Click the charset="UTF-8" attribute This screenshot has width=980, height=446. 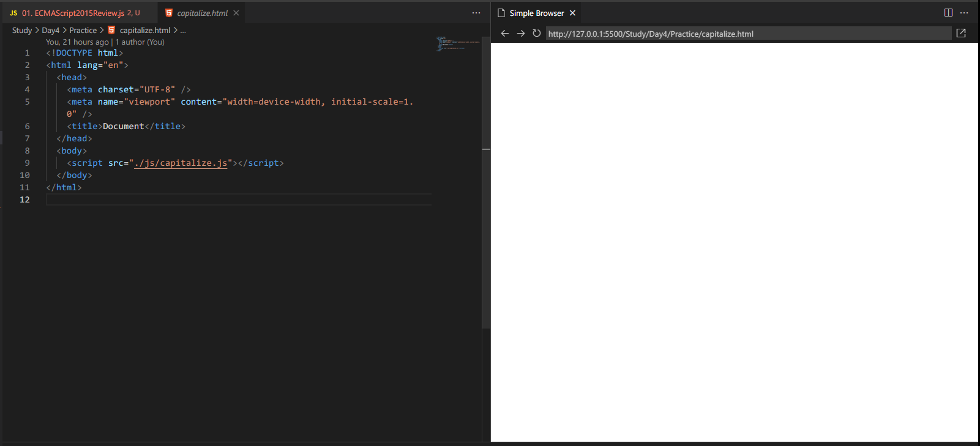point(137,89)
